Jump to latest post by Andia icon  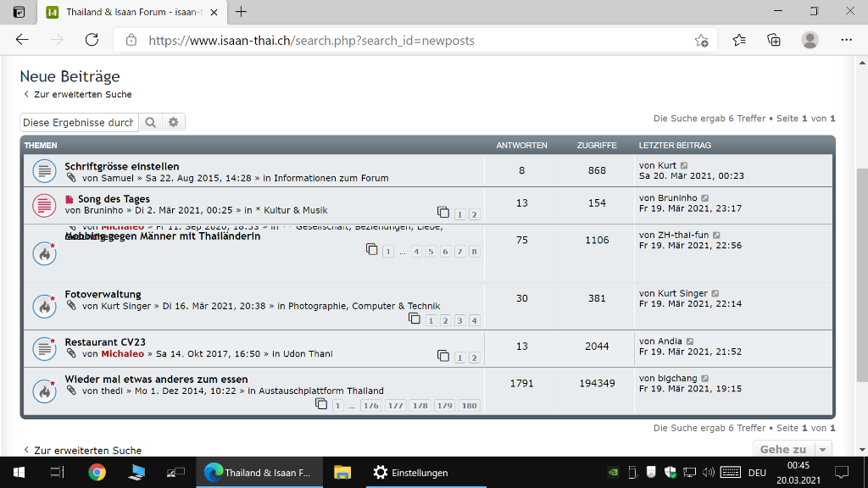click(x=690, y=341)
